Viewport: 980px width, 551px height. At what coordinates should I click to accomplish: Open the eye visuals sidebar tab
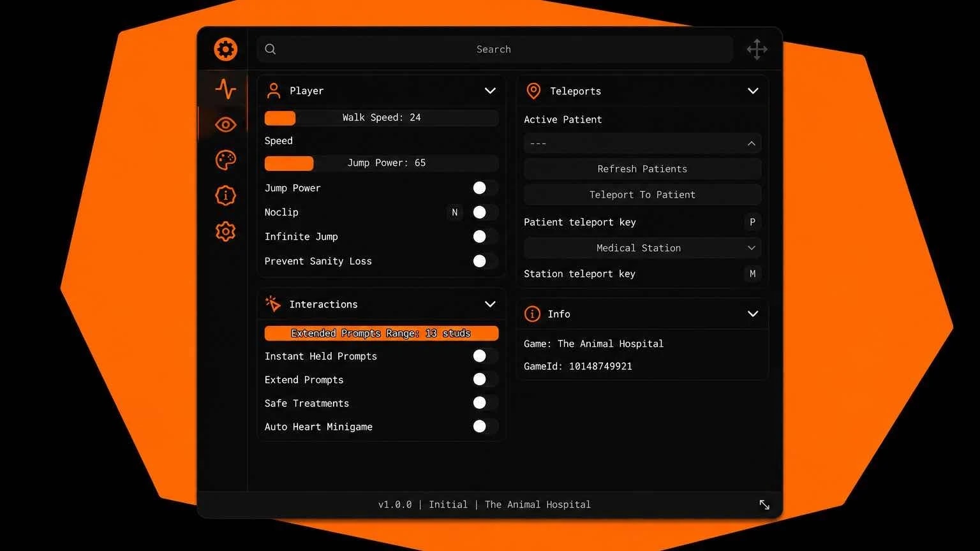225,124
